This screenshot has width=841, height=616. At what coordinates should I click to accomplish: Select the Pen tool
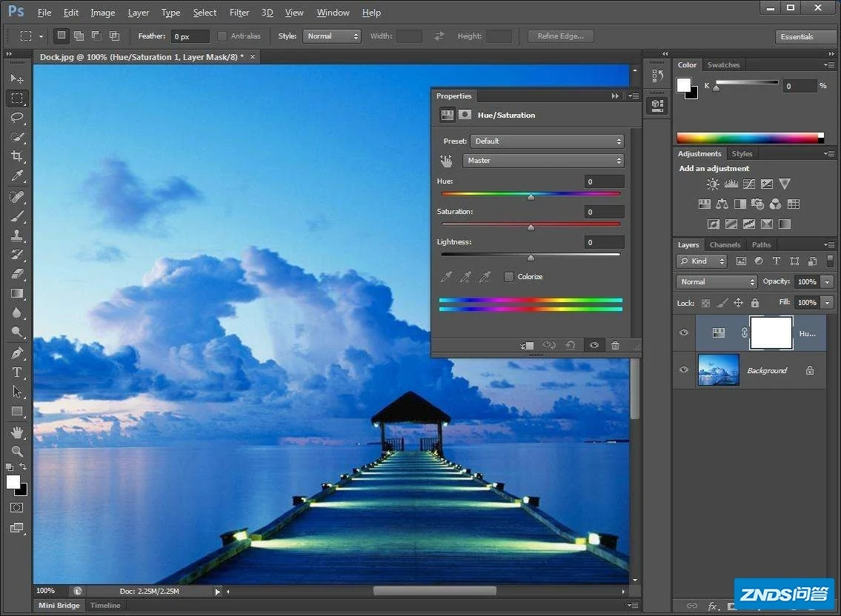pos(17,353)
